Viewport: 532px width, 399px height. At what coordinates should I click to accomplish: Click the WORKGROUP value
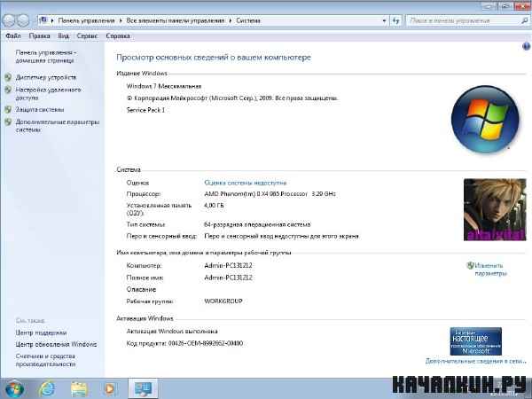223,301
